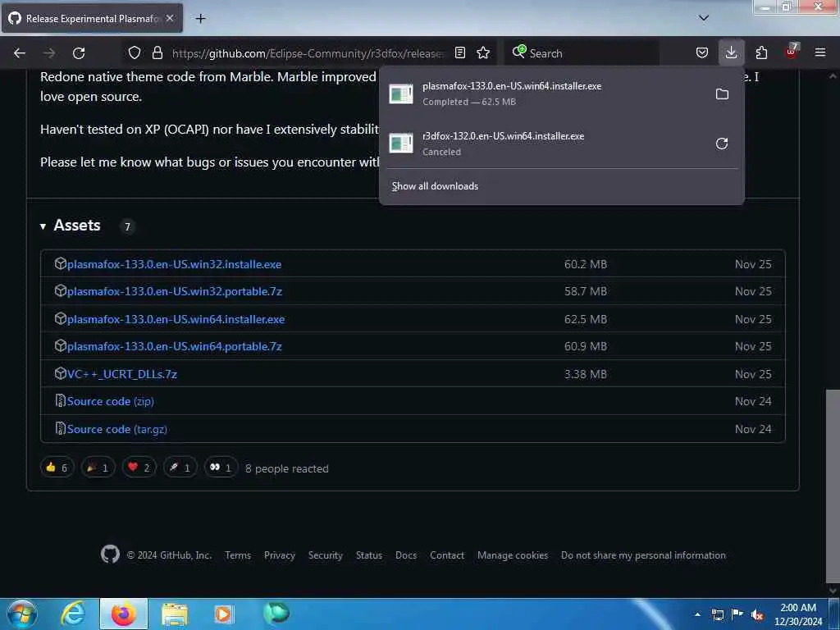Click the rocket reaction button
The image size is (840, 630).
click(x=180, y=468)
